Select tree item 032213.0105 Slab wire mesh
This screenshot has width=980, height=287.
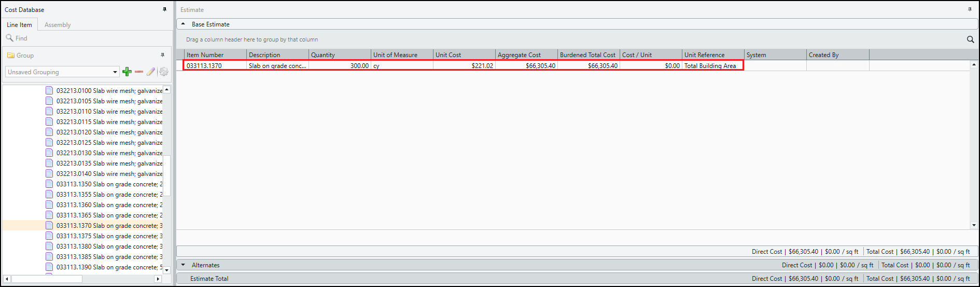[109, 101]
